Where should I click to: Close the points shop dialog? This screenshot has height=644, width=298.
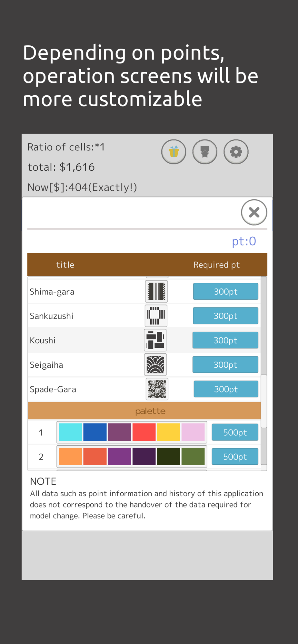254,212
